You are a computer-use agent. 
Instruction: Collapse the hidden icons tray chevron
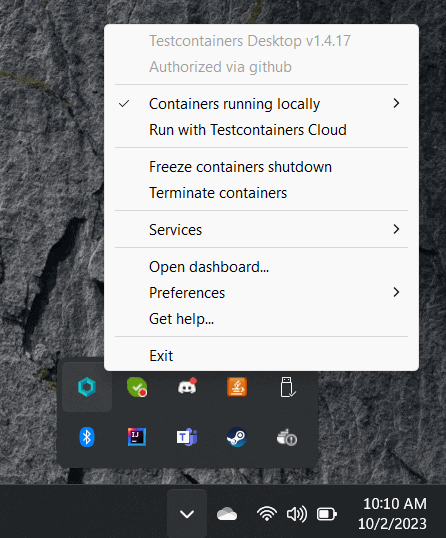coord(187,514)
